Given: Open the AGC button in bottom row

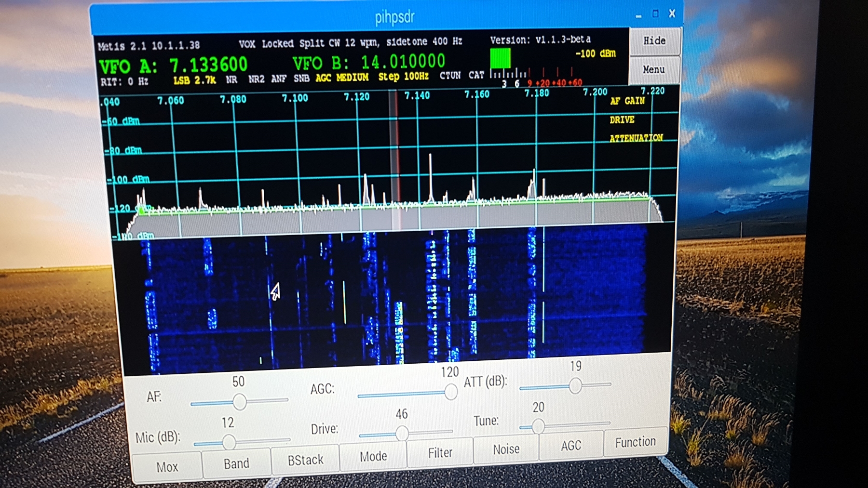Looking at the screenshot, I should click(571, 446).
